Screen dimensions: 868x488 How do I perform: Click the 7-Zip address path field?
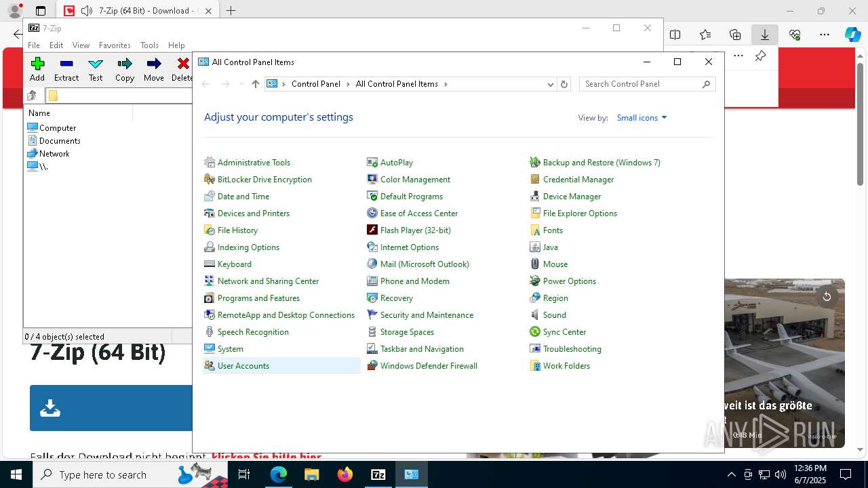coord(119,96)
